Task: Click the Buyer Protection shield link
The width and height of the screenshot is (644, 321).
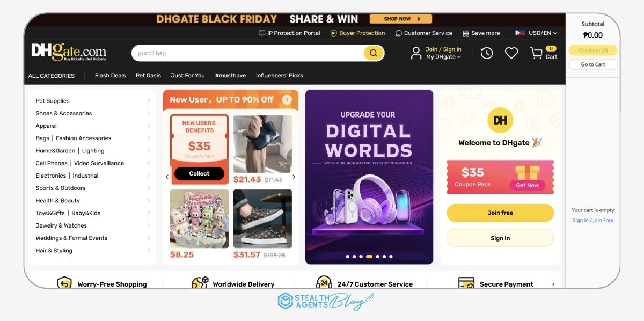Action: (357, 33)
